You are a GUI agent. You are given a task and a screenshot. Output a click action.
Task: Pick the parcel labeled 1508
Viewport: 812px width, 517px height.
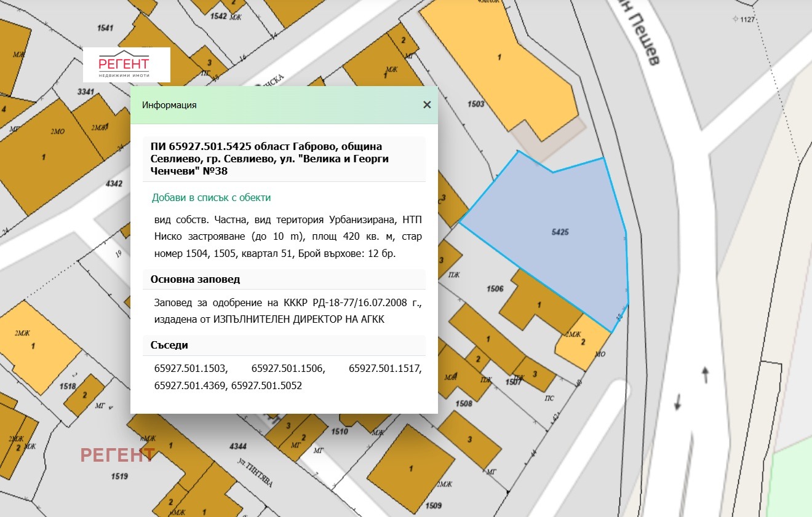(x=463, y=403)
